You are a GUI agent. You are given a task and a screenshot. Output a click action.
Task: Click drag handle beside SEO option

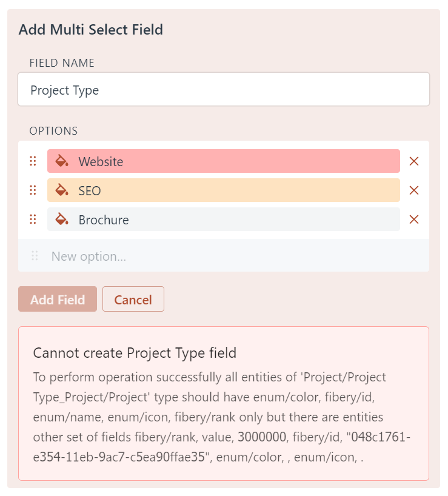coord(33,190)
